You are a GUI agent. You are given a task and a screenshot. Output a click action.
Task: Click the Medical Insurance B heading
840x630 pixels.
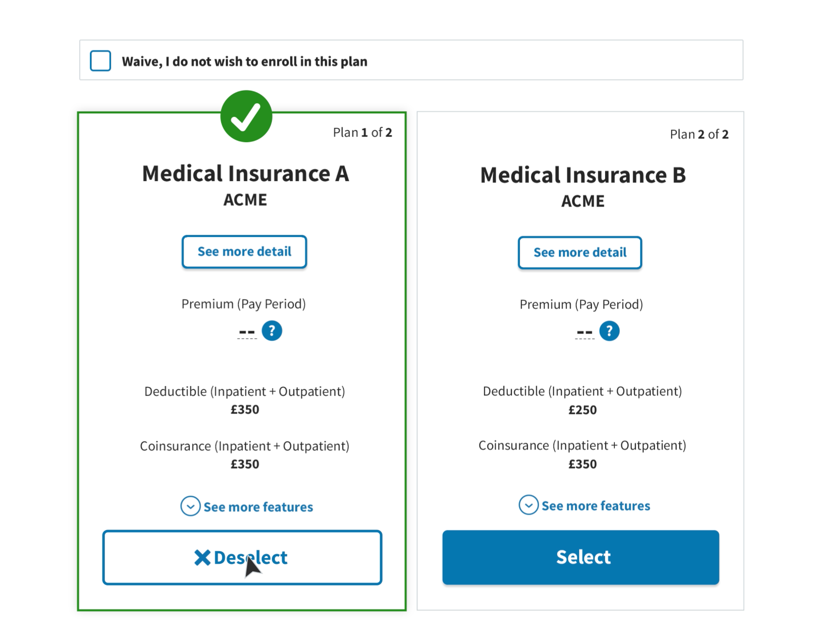pos(583,175)
